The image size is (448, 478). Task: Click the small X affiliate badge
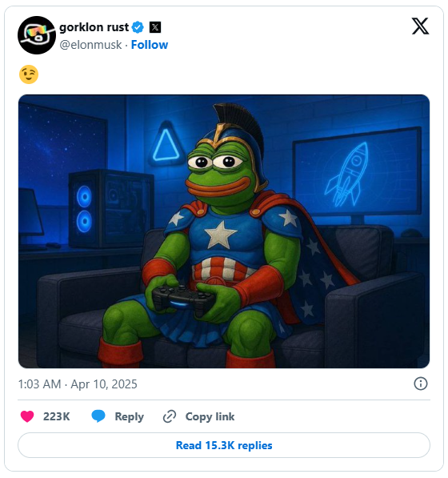pos(155,27)
